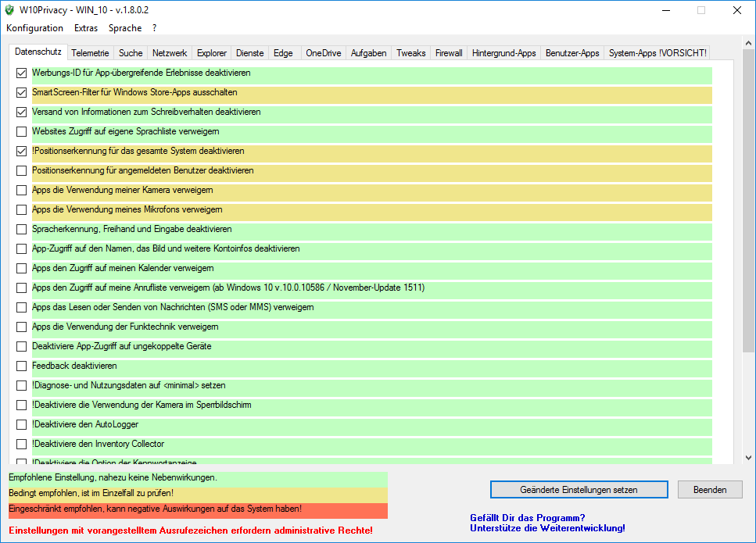Open the Extras menu
Viewport: 756px width, 543px height.
(86, 28)
